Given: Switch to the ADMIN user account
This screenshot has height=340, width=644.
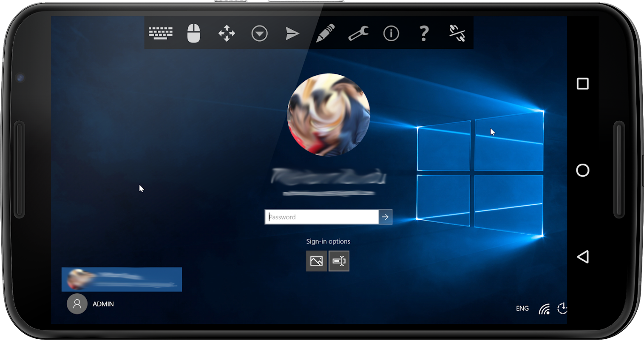Looking at the screenshot, I should pos(91,304).
